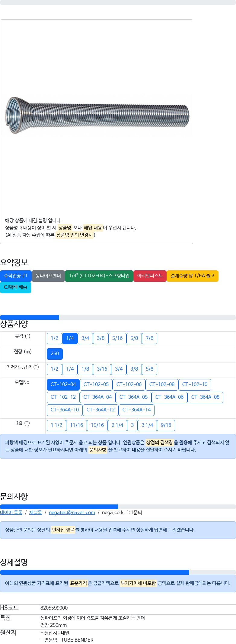Select model CT-364A-14
Viewport: 236px width, 644px height.
136,410
